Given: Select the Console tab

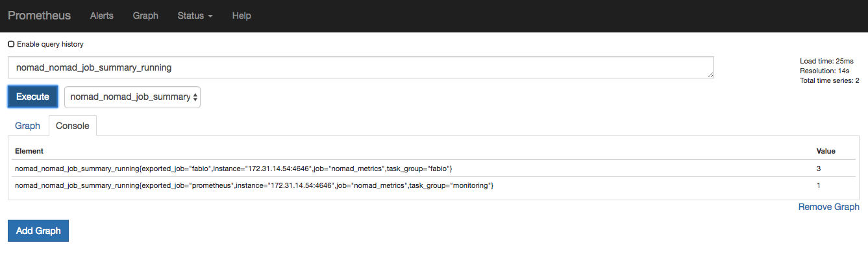Looking at the screenshot, I should click(72, 126).
